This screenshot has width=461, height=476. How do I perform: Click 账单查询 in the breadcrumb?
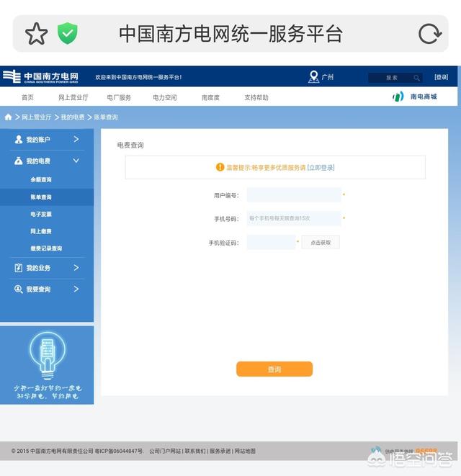pos(106,117)
